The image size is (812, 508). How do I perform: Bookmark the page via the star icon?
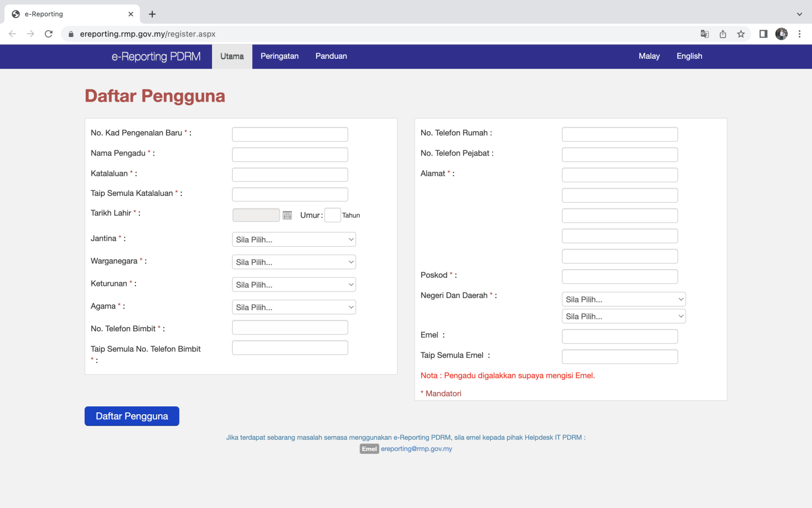coord(741,33)
